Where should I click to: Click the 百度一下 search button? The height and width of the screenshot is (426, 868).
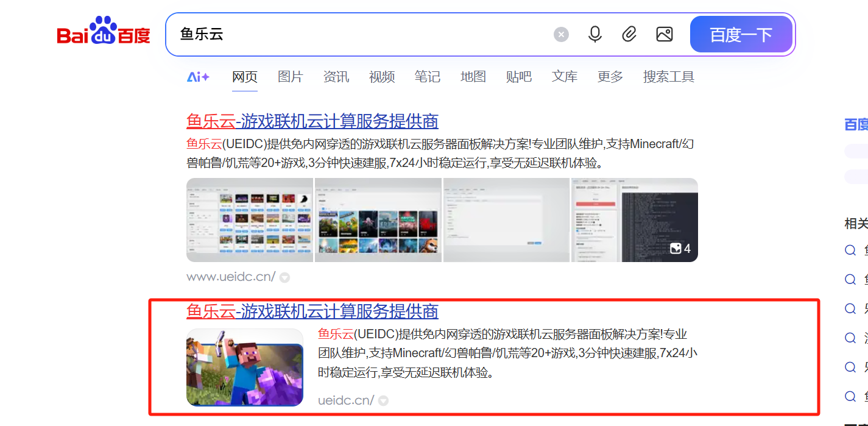click(741, 34)
